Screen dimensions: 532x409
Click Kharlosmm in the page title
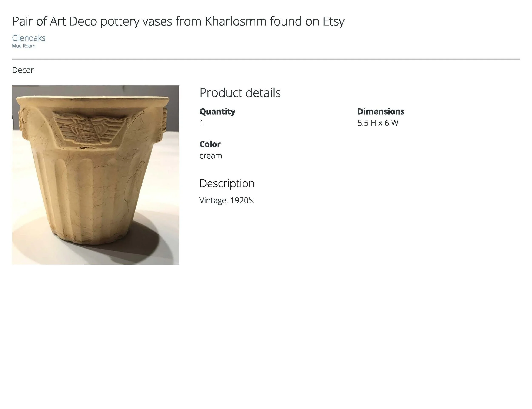point(236,21)
